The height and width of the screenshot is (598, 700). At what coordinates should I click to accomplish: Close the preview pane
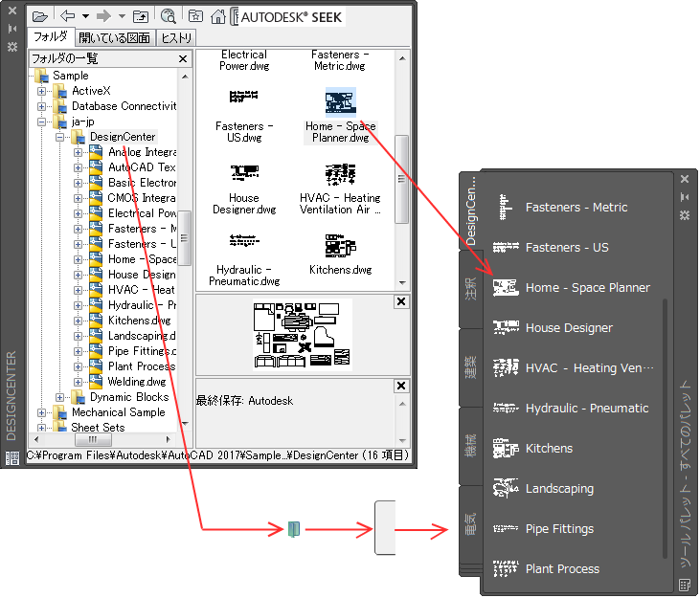pyautogui.click(x=401, y=302)
